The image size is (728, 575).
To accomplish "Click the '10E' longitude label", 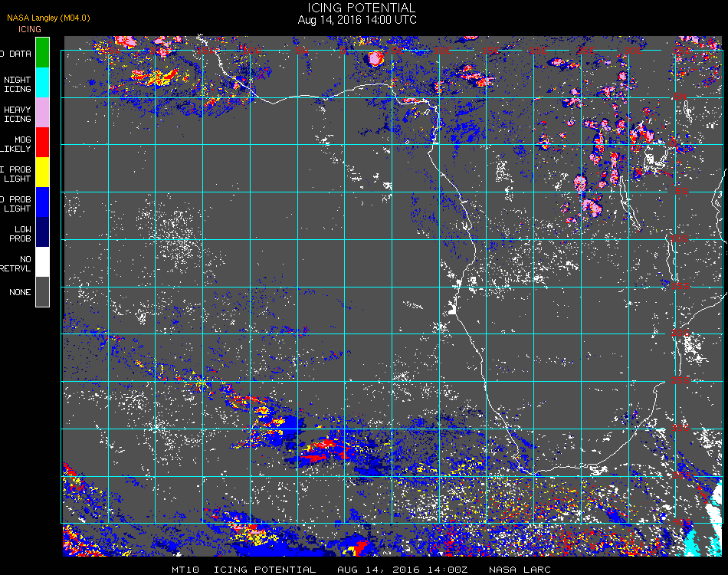I will [442, 50].
